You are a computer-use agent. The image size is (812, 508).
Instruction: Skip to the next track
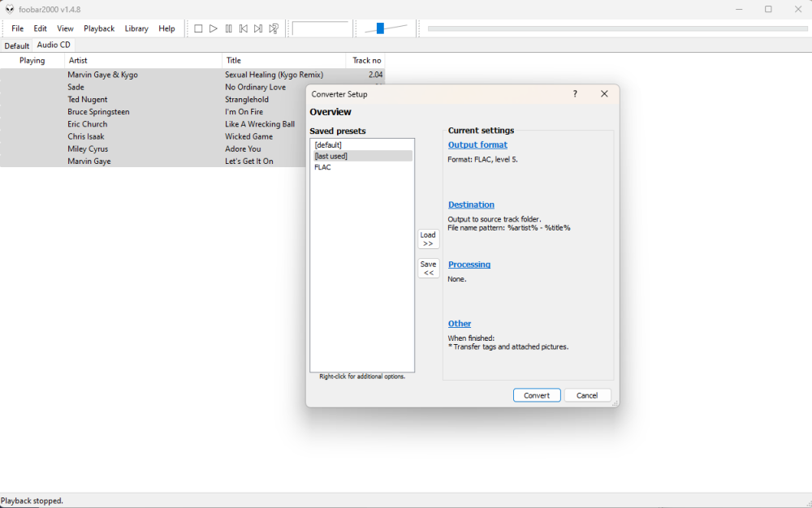[x=258, y=28]
